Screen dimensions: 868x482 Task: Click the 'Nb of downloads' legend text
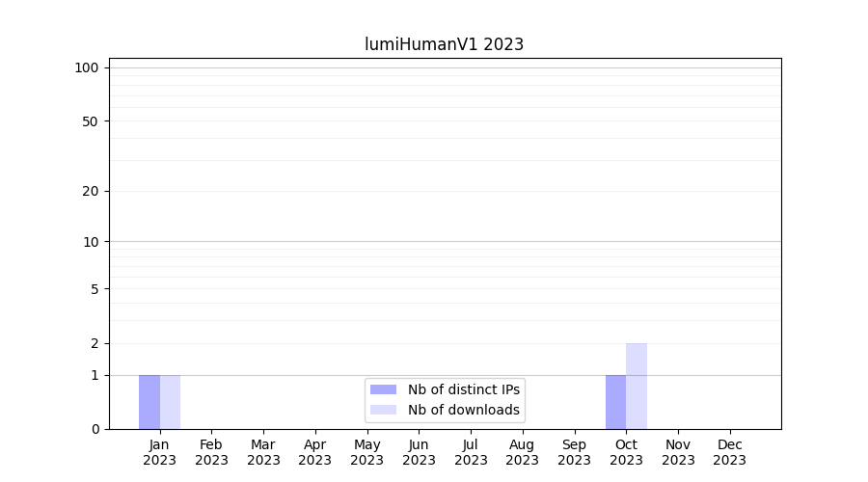tap(464, 410)
